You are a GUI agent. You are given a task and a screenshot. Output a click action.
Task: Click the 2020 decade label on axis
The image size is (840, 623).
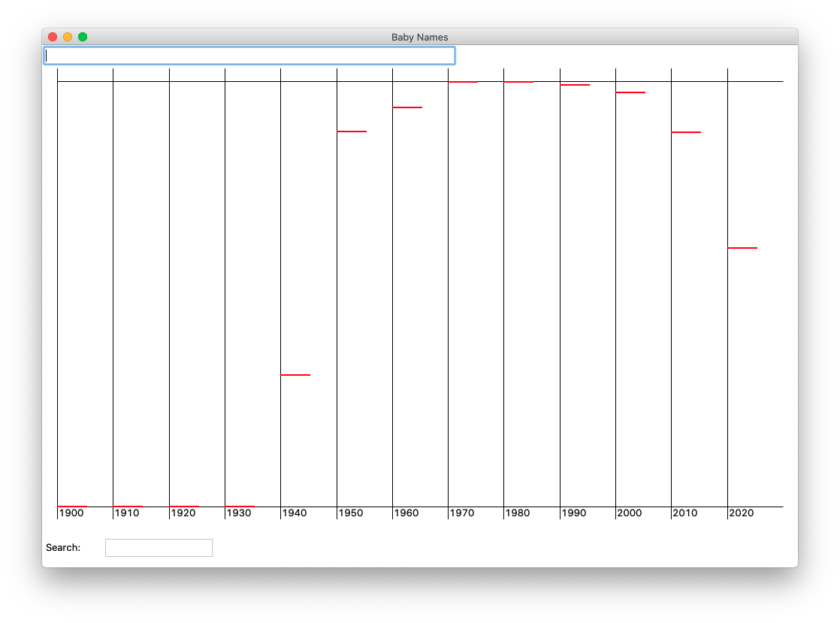pos(742,513)
